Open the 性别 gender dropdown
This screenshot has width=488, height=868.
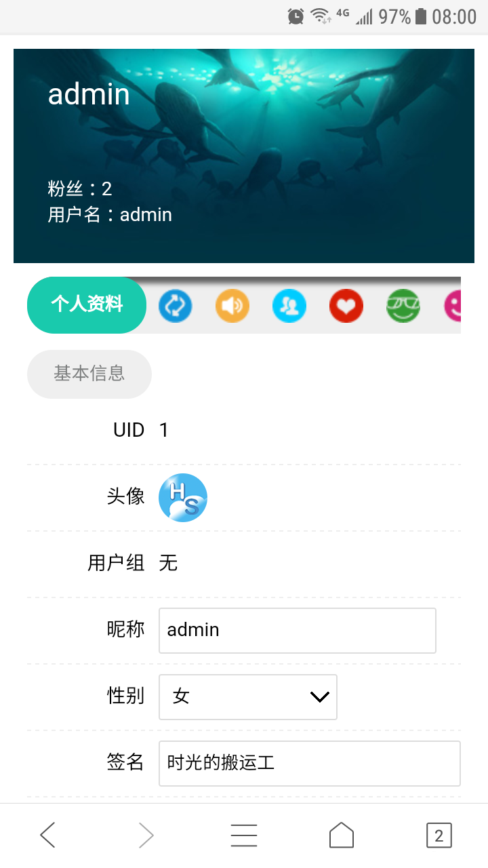248,697
